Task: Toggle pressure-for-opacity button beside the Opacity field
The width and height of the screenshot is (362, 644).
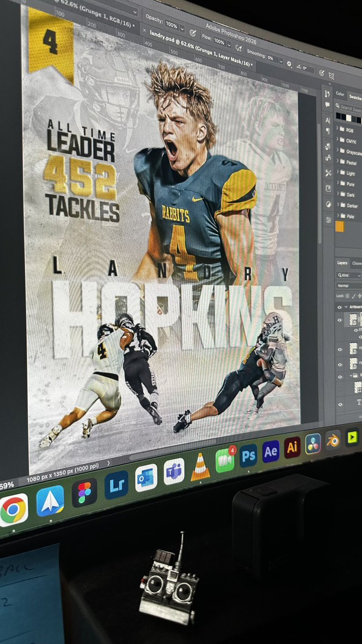Action: [193, 33]
